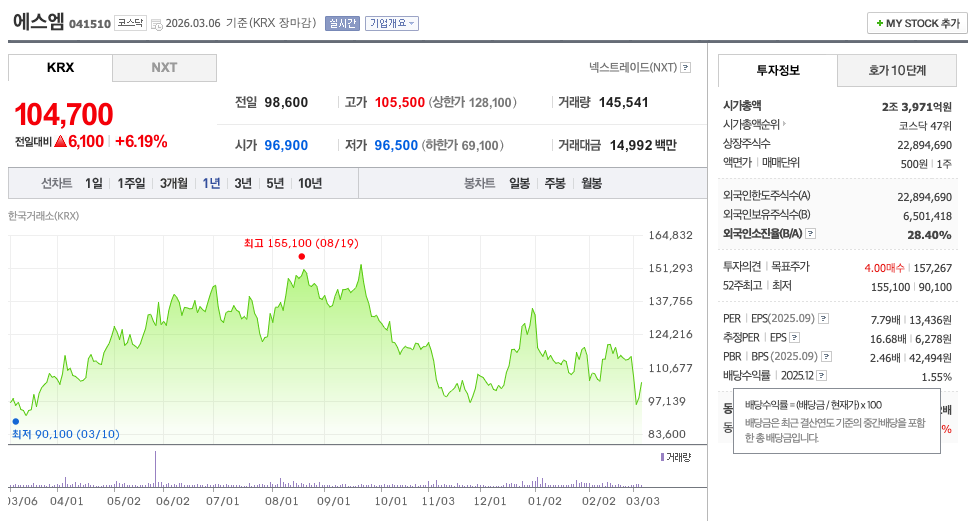Click the 하한가 69,100 text
This screenshot has width=974, height=521.
click(x=463, y=145)
